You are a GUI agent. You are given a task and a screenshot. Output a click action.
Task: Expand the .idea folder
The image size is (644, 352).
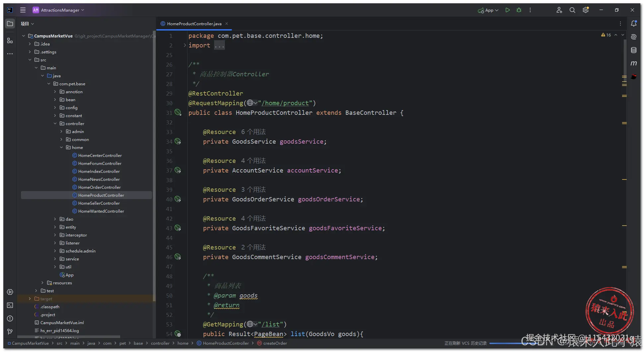(x=30, y=44)
